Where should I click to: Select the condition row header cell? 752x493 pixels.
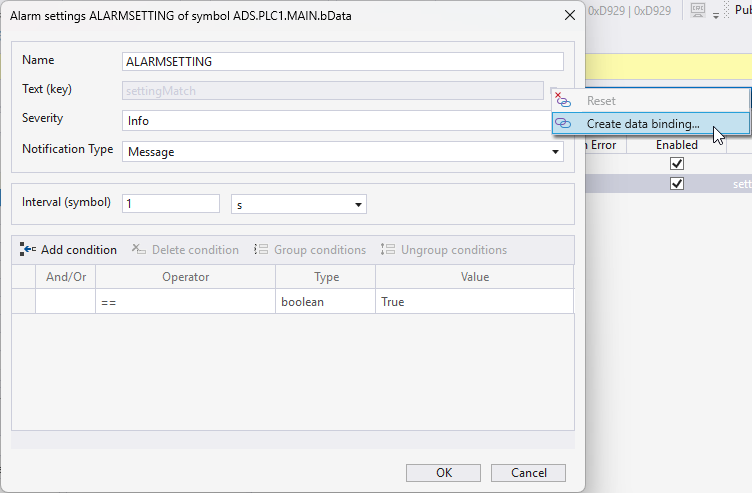[x=24, y=302]
